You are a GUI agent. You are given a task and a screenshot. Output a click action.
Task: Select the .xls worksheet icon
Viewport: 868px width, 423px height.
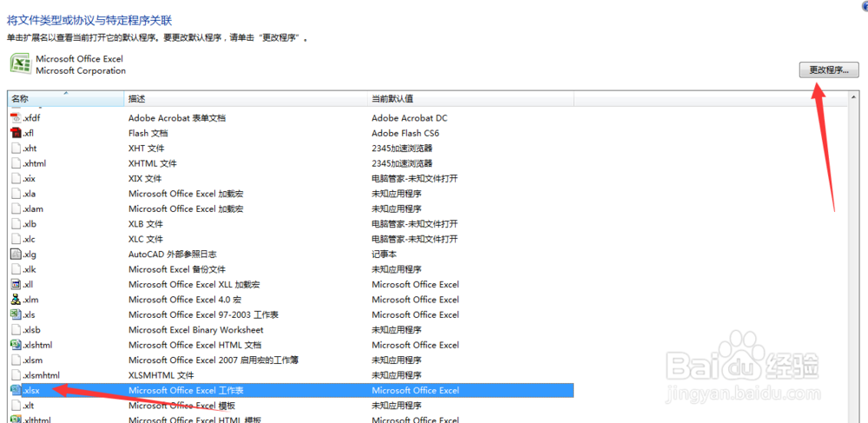(x=16, y=314)
